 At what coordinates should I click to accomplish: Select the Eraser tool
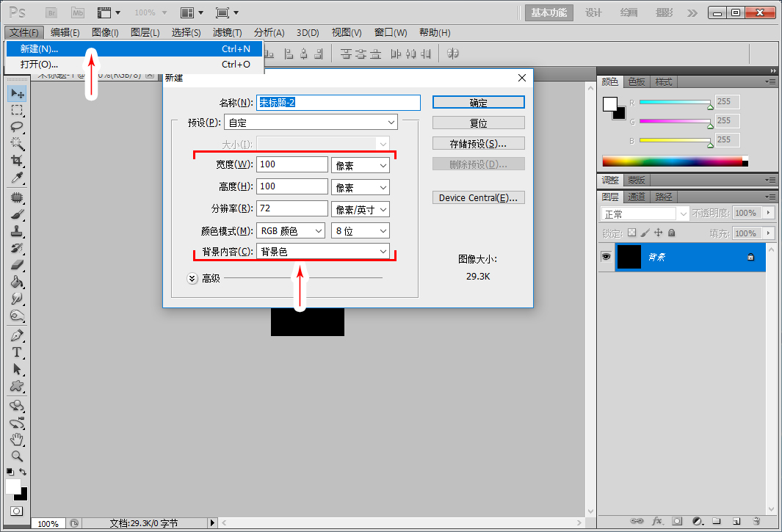17,265
